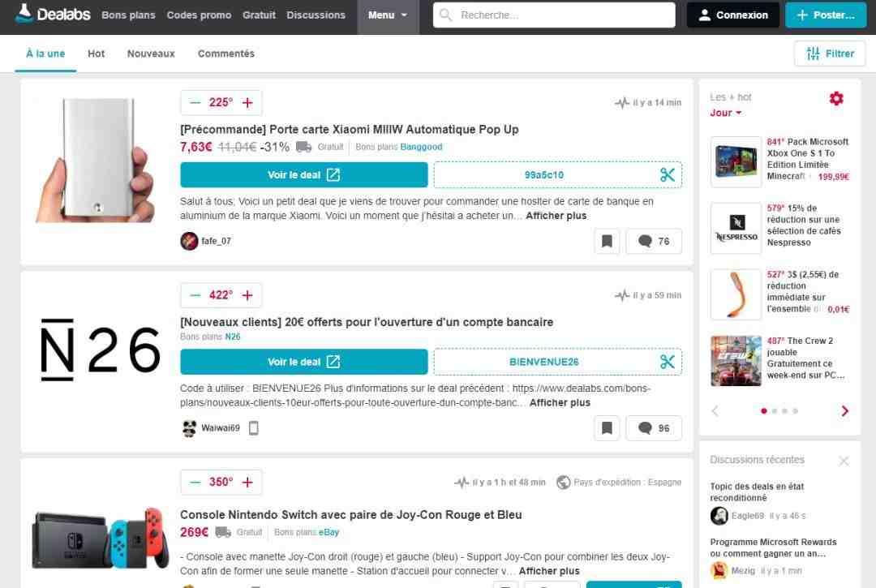The height and width of the screenshot is (588, 876).
Task: Open comments on the Xiaomi deal
Action: [654, 241]
